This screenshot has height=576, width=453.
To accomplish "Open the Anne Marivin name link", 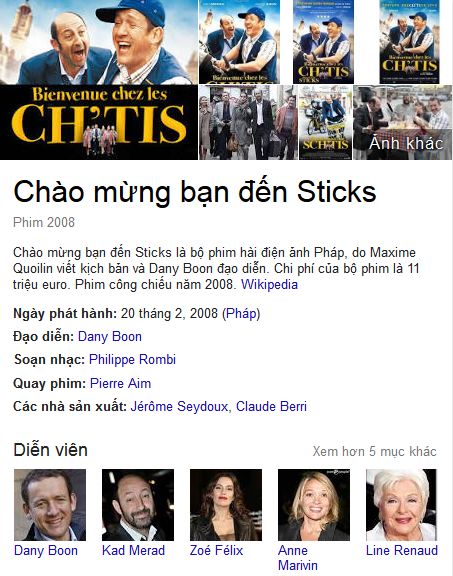I will pos(298,558).
